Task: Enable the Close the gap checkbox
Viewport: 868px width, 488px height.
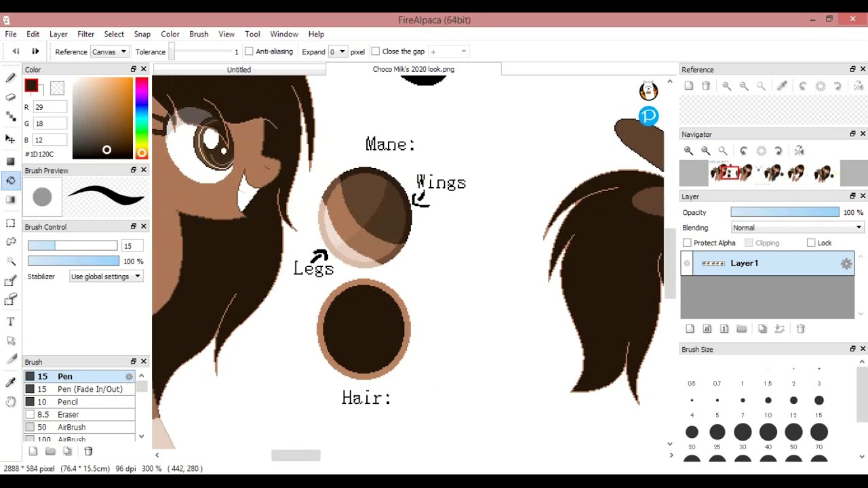Action: [376, 52]
